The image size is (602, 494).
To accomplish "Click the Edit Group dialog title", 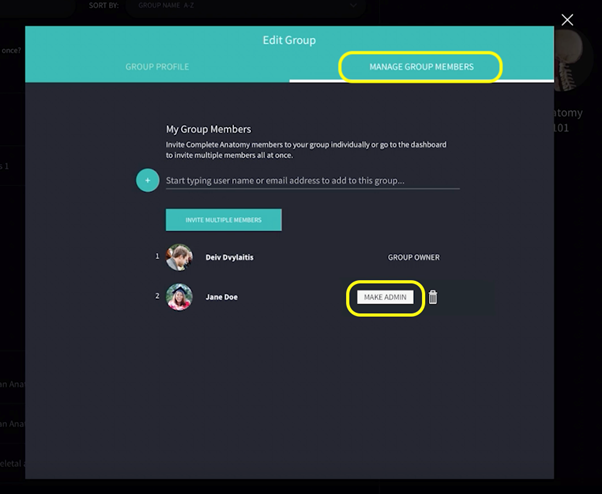I will coord(288,40).
